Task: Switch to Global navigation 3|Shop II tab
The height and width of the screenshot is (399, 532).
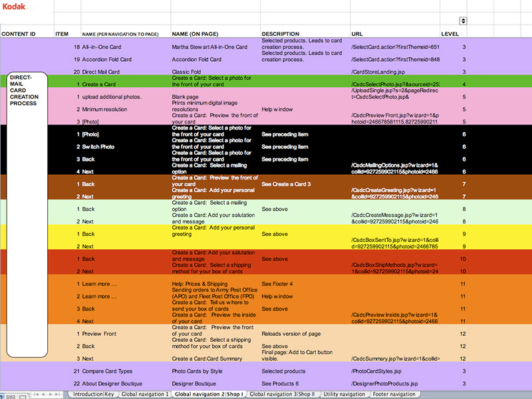Action: pyautogui.click(x=282, y=394)
